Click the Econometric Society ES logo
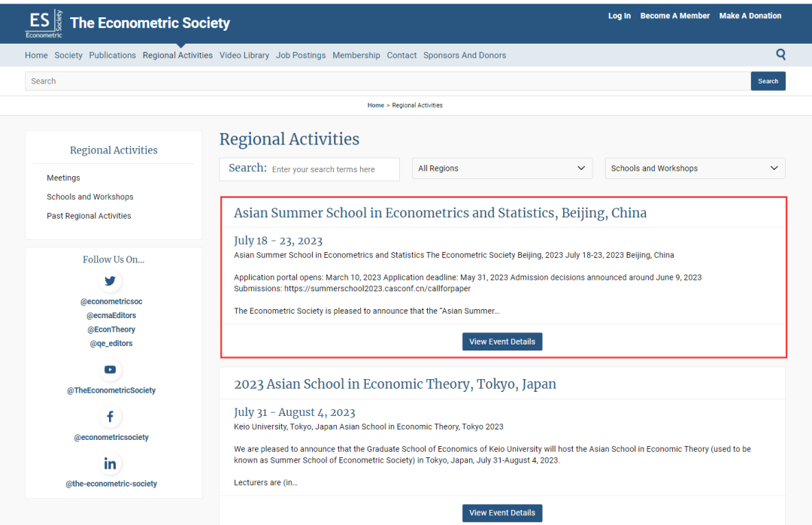 coord(45,23)
